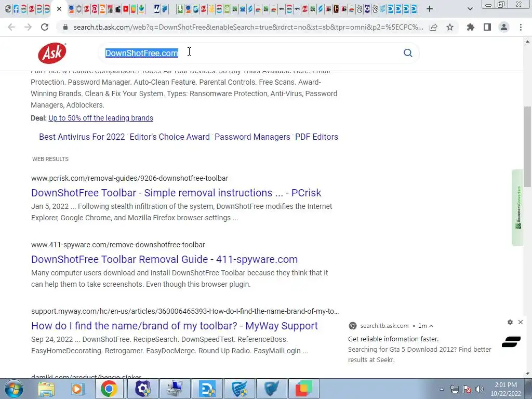Click scrollbar up arrow
532x399 pixels.
pyautogui.click(x=527, y=42)
